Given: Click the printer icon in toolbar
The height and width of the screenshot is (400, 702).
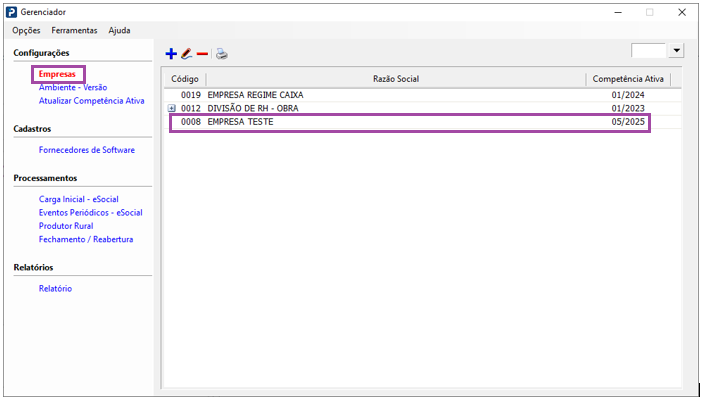Looking at the screenshot, I should click(222, 54).
